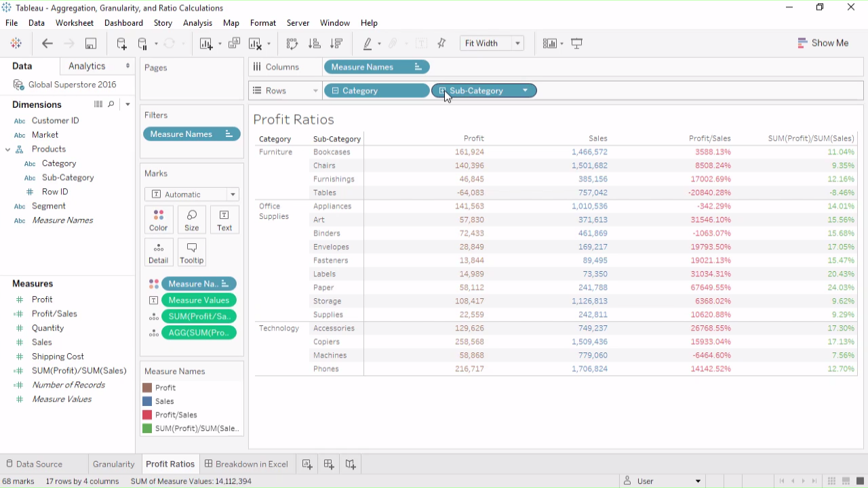Switch to the Granularity sheet tab
The image size is (868, 488).
click(x=113, y=464)
